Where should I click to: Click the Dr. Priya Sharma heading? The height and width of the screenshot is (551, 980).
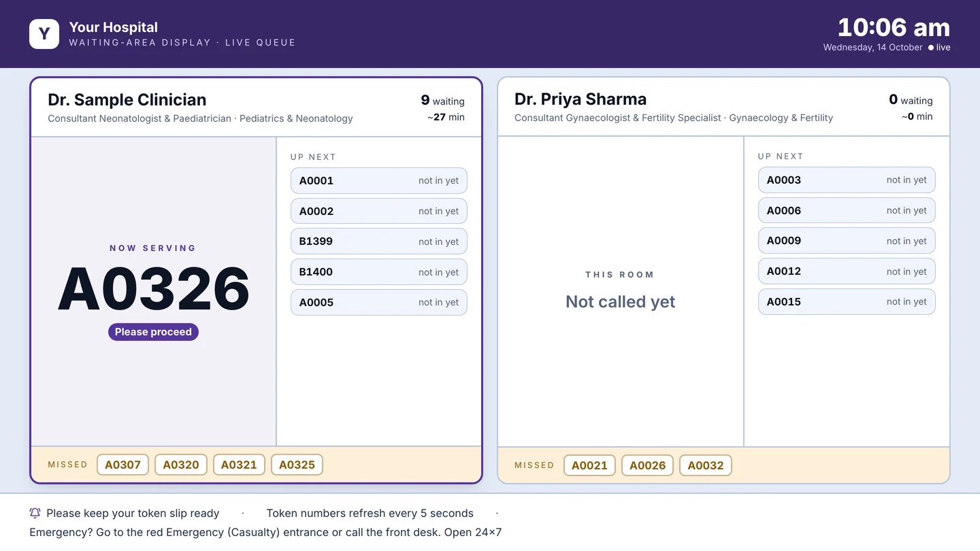pyautogui.click(x=581, y=99)
